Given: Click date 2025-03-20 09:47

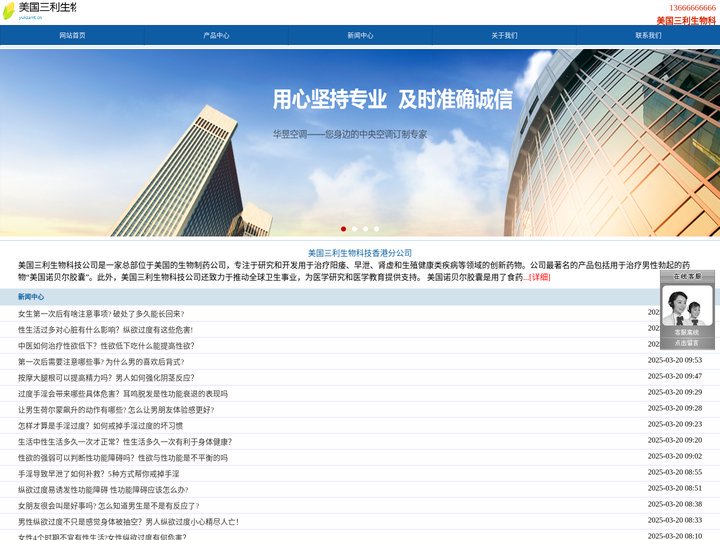Looking at the screenshot, I should click(675, 377).
